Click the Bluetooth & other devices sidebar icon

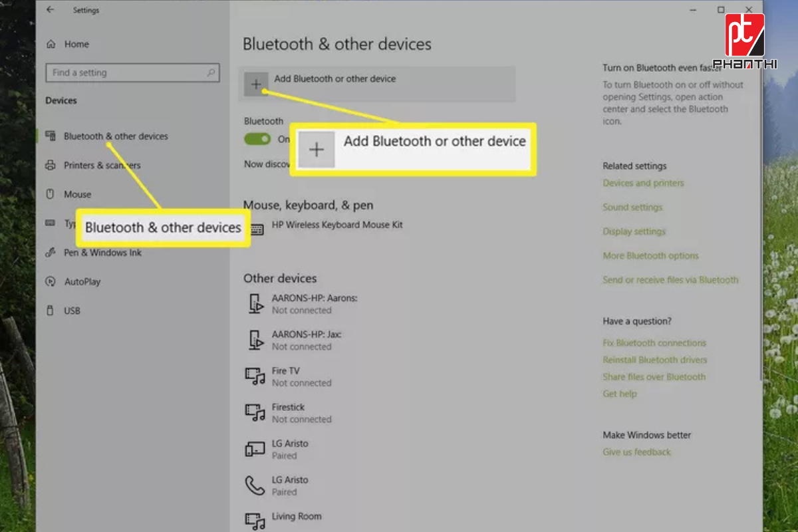click(x=51, y=136)
